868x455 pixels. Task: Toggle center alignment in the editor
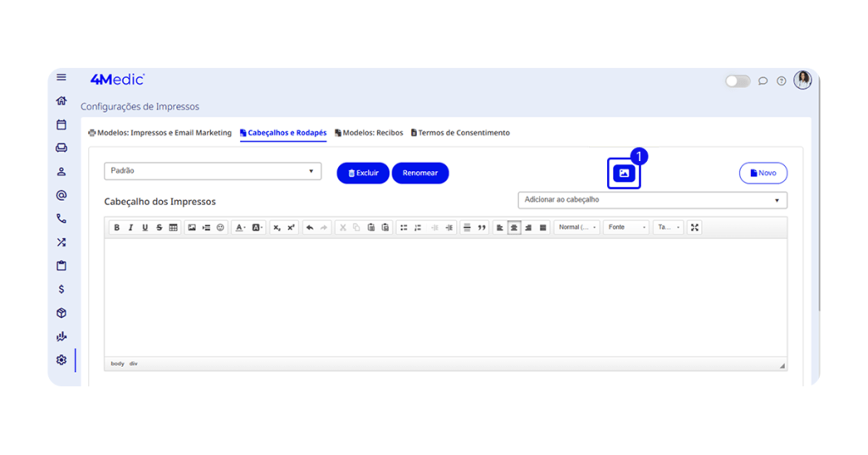(514, 228)
